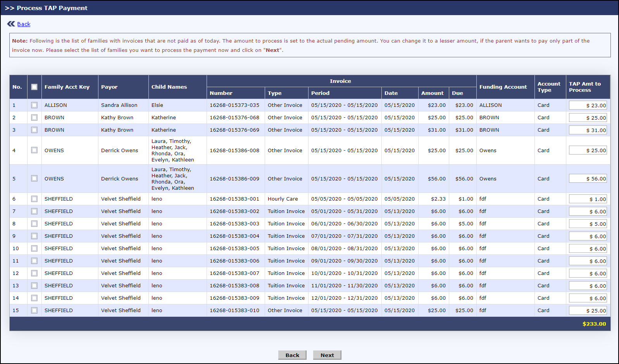Image resolution: width=619 pixels, height=364 pixels.
Task: Open the Back link at top
Action: pyautogui.click(x=24, y=24)
